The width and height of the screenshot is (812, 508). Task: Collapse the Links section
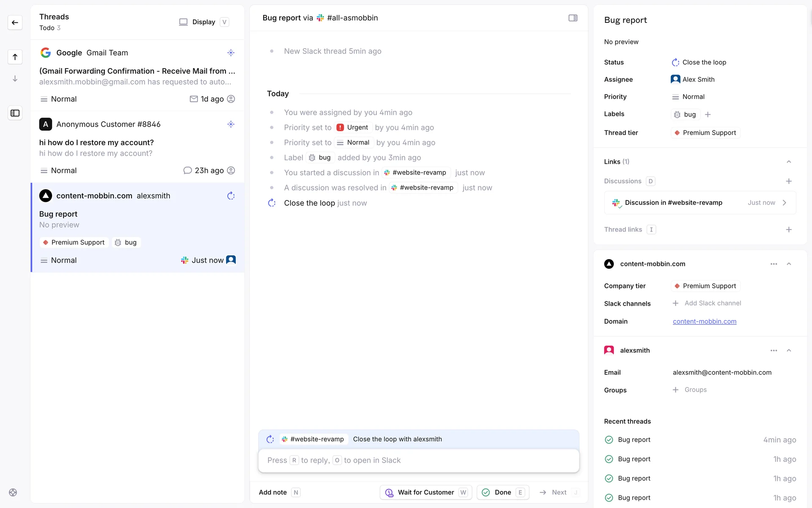[789, 162]
